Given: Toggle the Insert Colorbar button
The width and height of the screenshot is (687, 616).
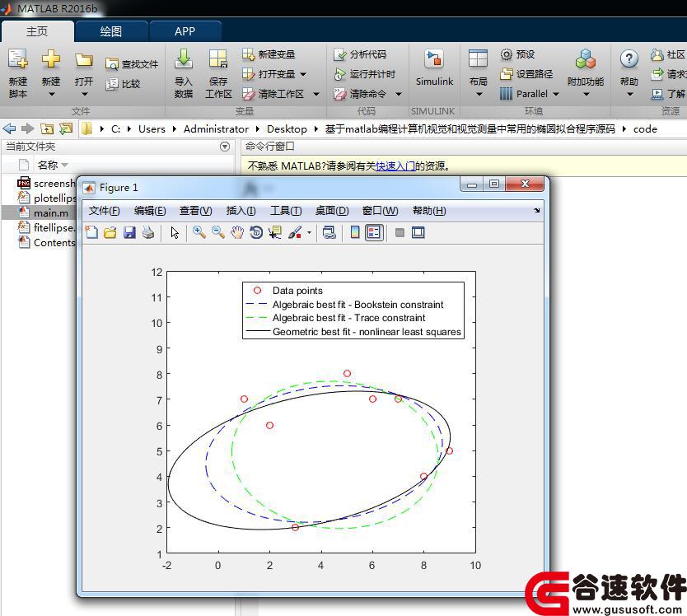Looking at the screenshot, I should pos(355,232).
